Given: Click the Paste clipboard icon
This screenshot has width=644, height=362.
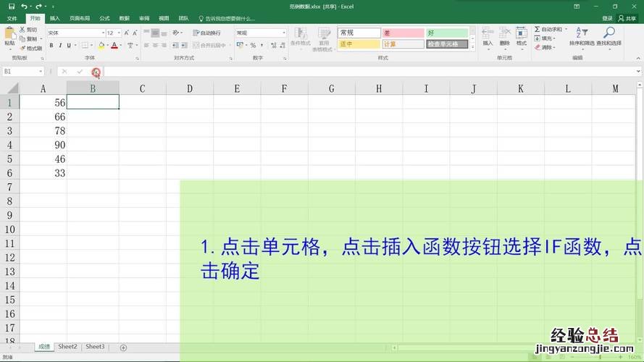Looking at the screenshot, I should click(x=9, y=36).
